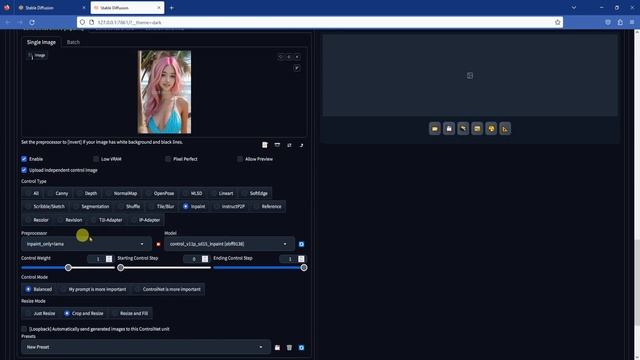Click the mirror webcam swap icon

(x=289, y=145)
